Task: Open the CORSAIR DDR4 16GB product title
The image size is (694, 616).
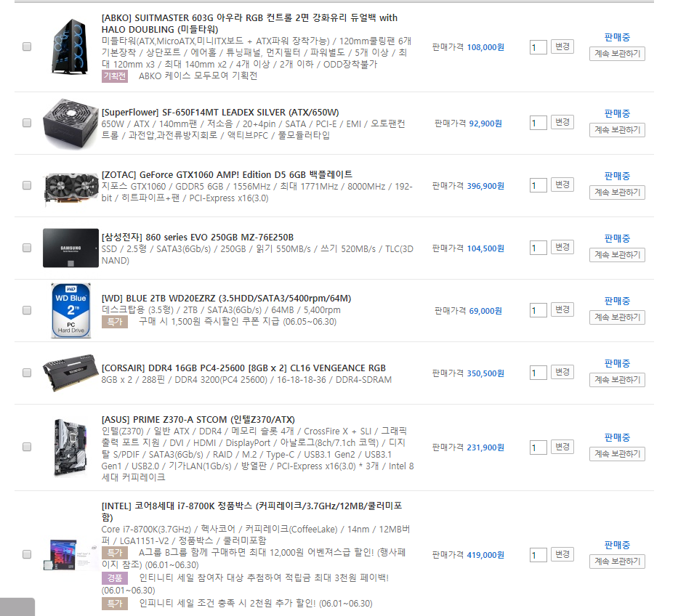Action: (x=243, y=368)
